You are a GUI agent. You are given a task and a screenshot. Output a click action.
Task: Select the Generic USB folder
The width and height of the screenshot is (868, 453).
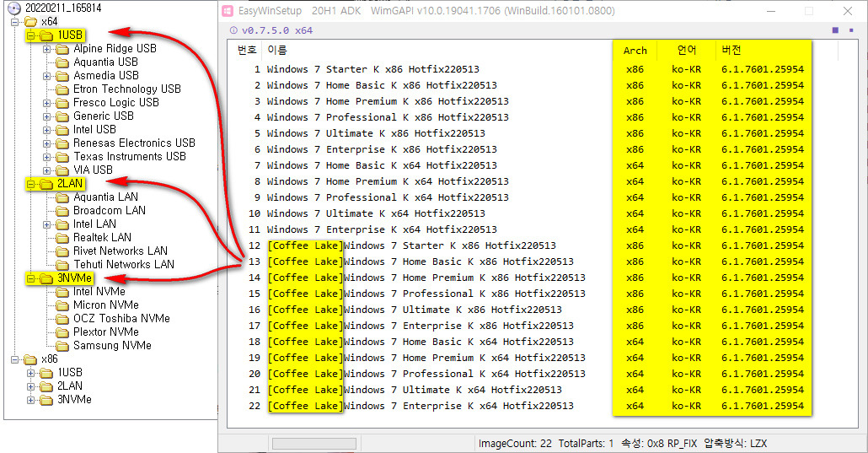click(x=104, y=116)
